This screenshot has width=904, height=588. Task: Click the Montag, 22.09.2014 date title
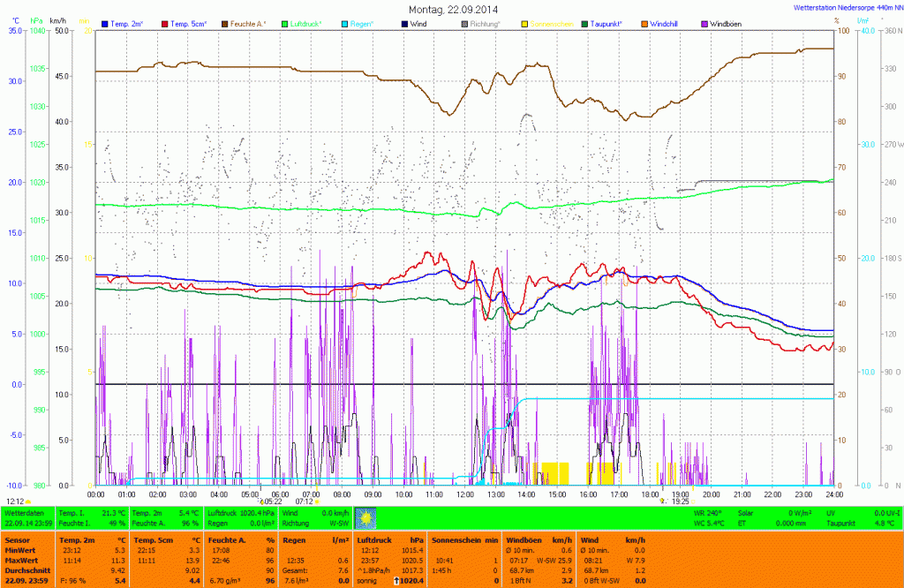click(x=453, y=9)
